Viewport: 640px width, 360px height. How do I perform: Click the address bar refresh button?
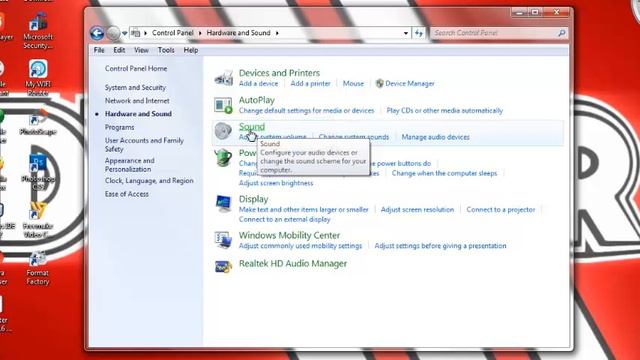click(x=419, y=33)
